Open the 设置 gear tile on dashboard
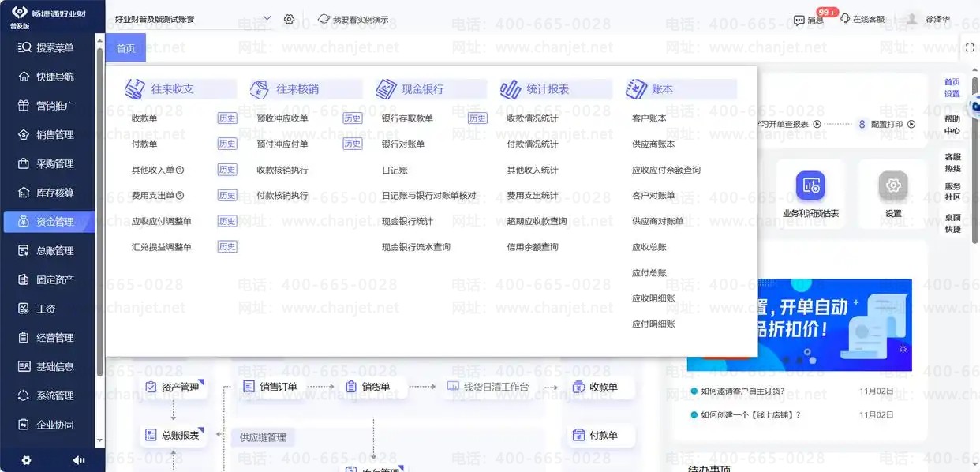Screen dimensions: 980x472 893,186
